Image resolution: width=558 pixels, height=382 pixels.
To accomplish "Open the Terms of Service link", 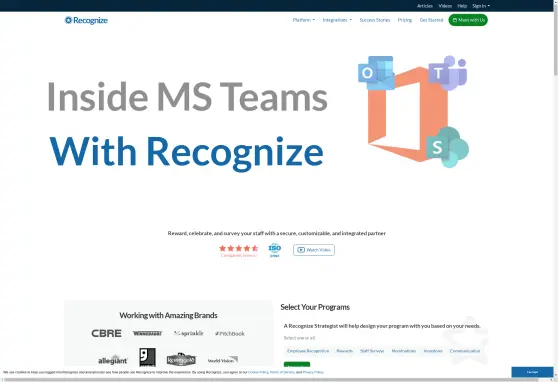I will pyautogui.click(x=282, y=372).
